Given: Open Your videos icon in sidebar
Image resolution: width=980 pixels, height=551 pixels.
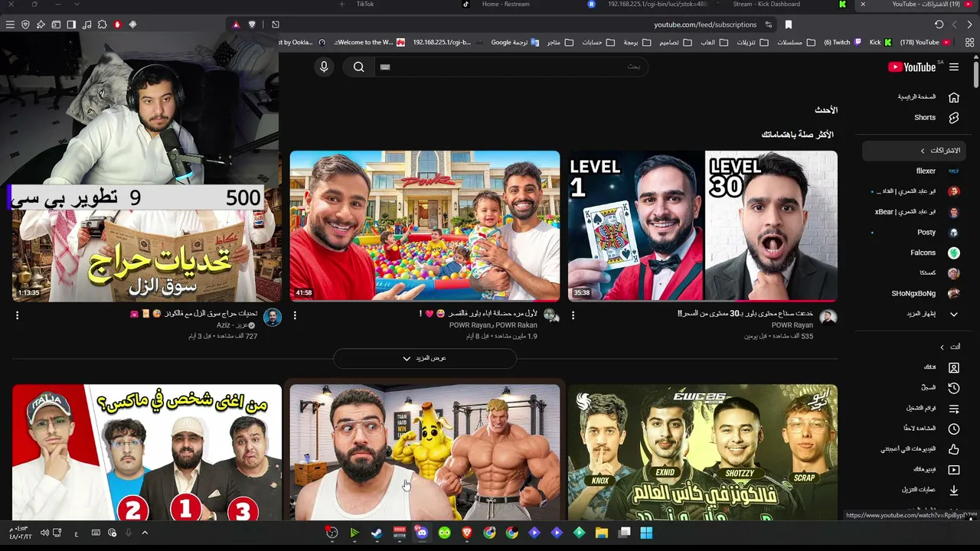Looking at the screenshot, I should 954,470.
